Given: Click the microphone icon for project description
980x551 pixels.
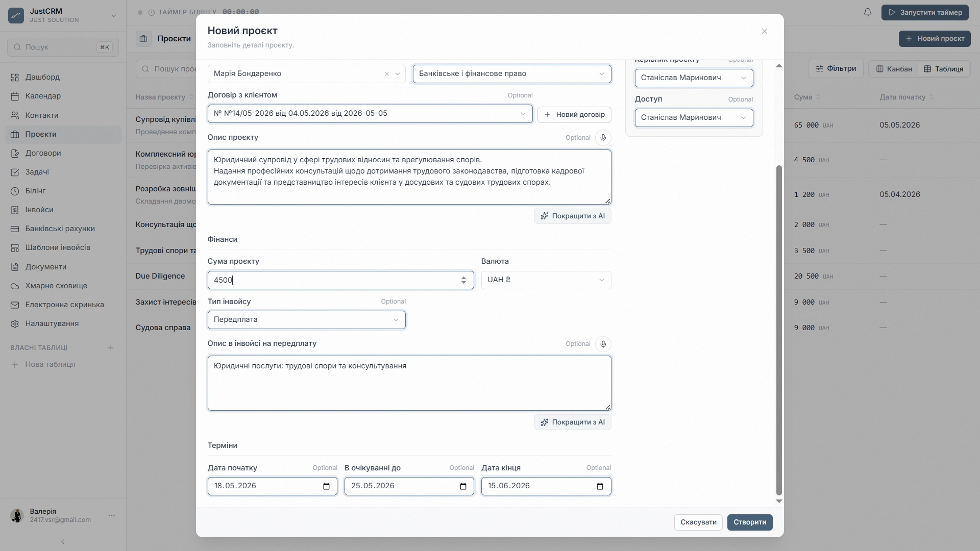Looking at the screenshot, I should coord(603,138).
